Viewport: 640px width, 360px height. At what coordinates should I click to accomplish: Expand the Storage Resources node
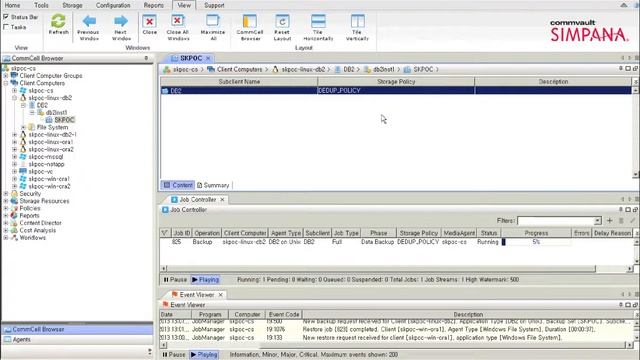pos(6,201)
